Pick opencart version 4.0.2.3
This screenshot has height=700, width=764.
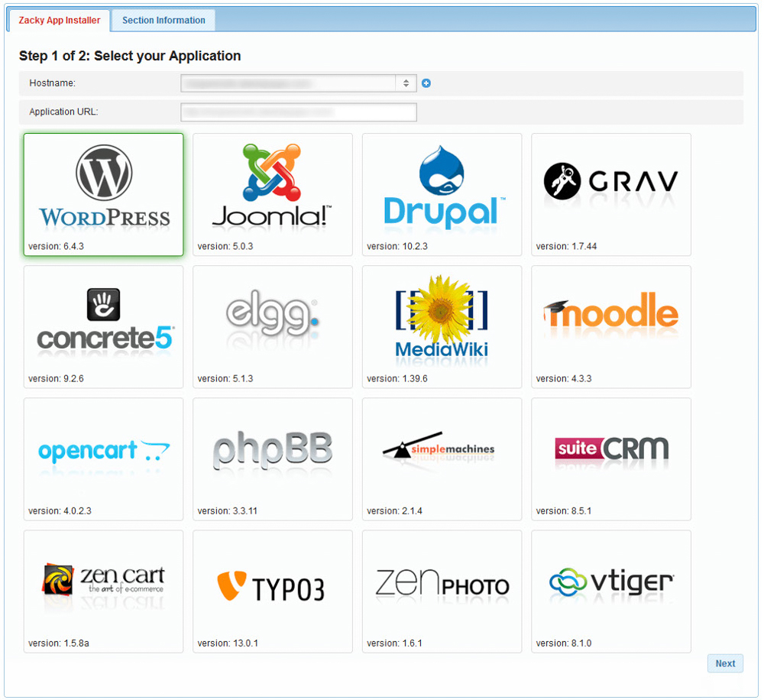coord(103,458)
